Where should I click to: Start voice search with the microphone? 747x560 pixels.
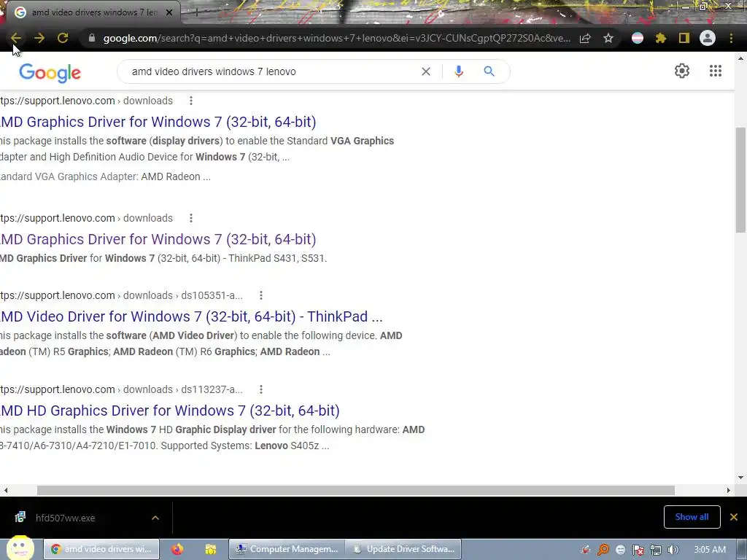(459, 71)
